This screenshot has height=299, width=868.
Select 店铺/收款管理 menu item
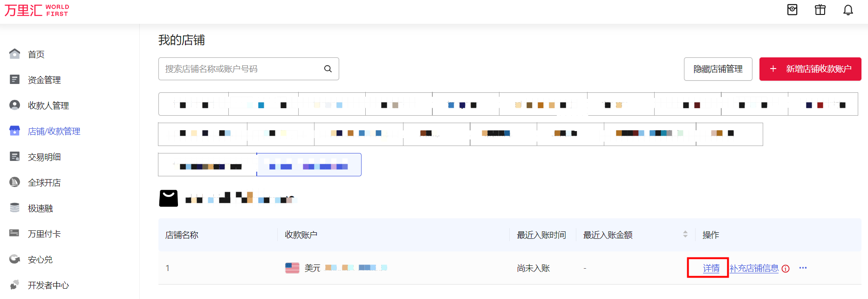click(x=54, y=132)
